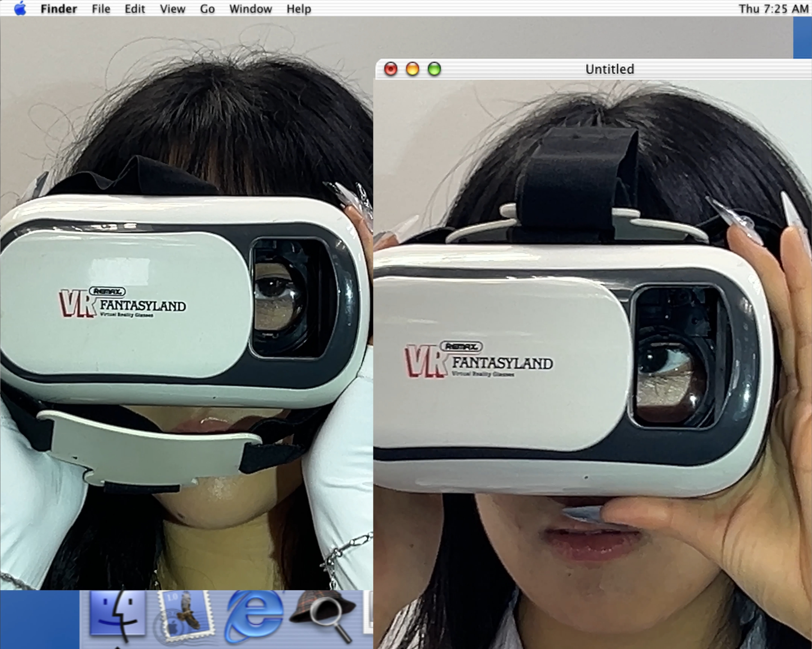Zoom Untitled window using the green button

[x=434, y=69]
